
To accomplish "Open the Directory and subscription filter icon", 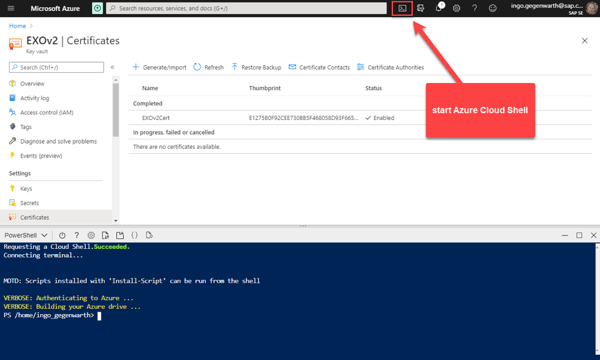I will click(421, 8).
